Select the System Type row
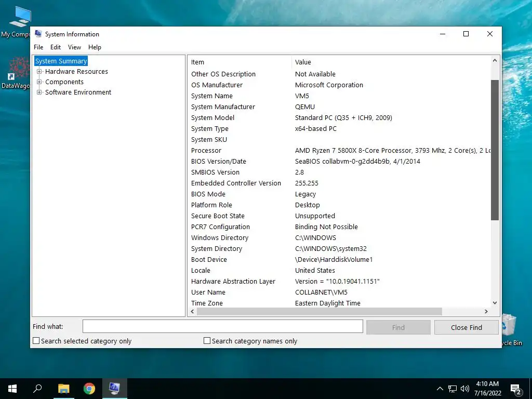This screenshot has width=532, height=399. (339, 129)
